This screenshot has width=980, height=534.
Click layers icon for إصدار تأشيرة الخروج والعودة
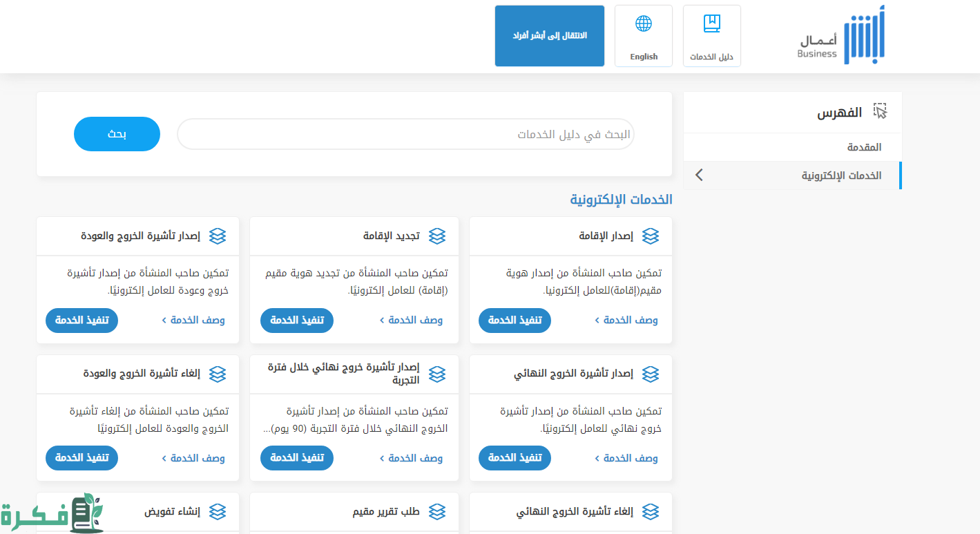click(218, 236)
